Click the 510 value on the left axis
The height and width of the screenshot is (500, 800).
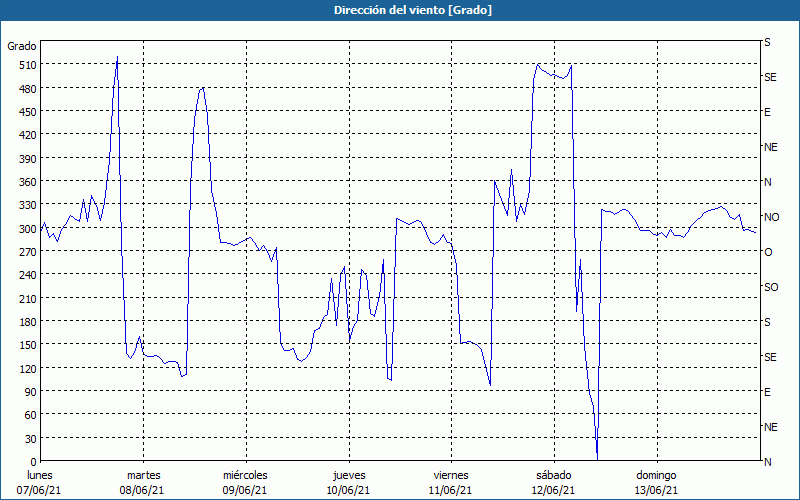[28, 65]
